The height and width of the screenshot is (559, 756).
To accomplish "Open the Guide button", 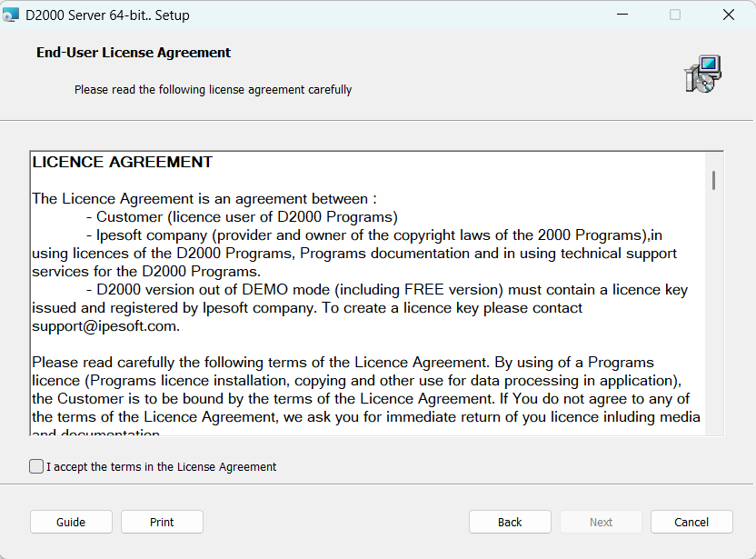I will (71, 522).
